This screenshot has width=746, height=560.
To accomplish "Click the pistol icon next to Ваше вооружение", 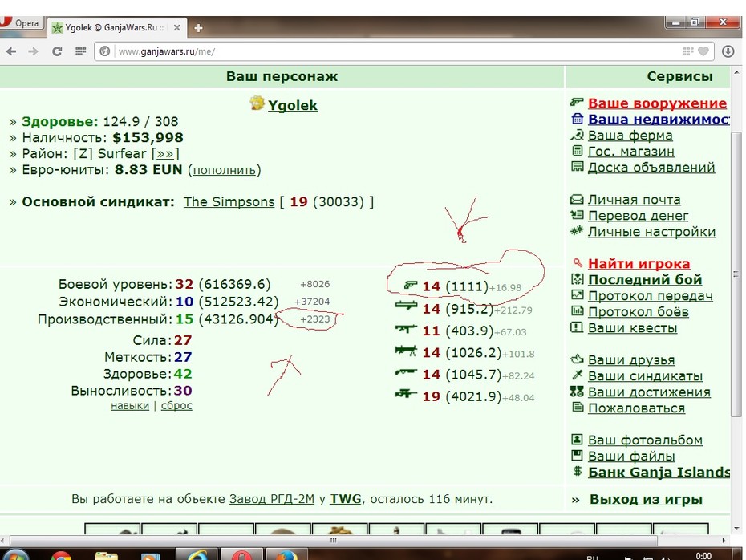I will coord(577,102).
